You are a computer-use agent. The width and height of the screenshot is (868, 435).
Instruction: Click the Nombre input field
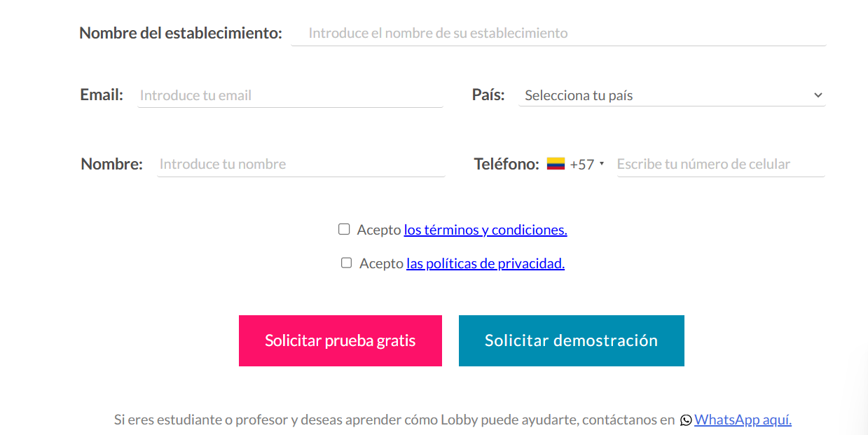(x=301, y=164)
